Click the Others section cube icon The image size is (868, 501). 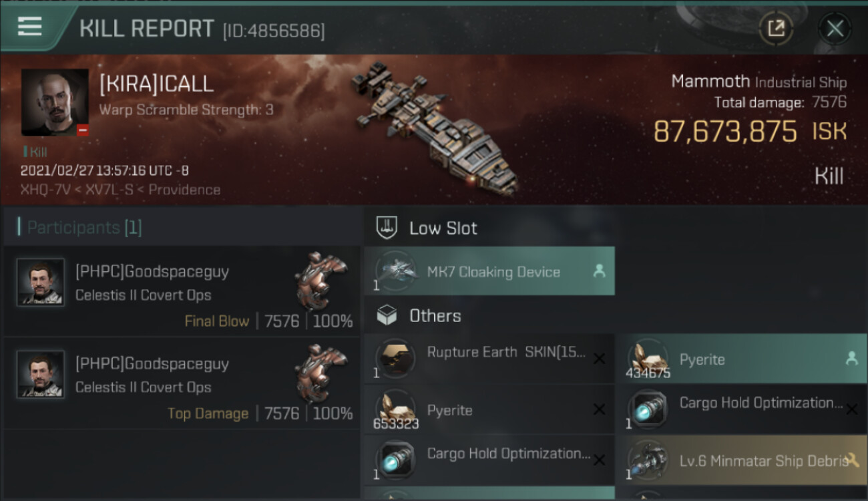[387, 315]
